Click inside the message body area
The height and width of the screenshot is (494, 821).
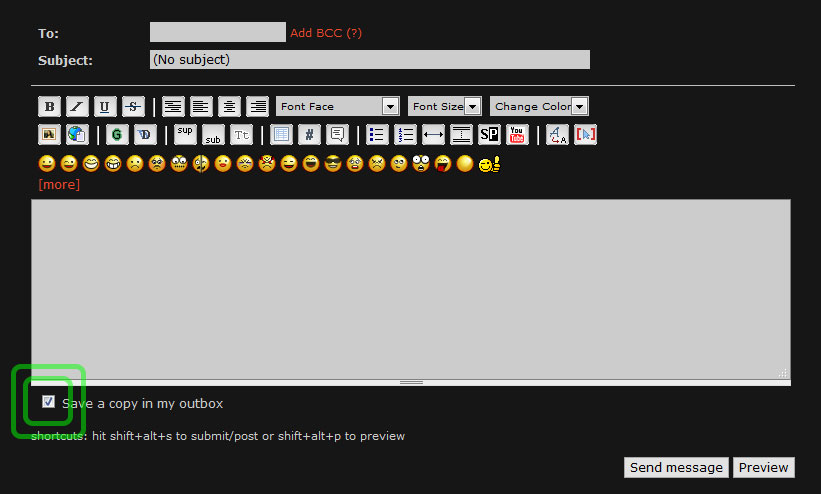pos(411,289)
